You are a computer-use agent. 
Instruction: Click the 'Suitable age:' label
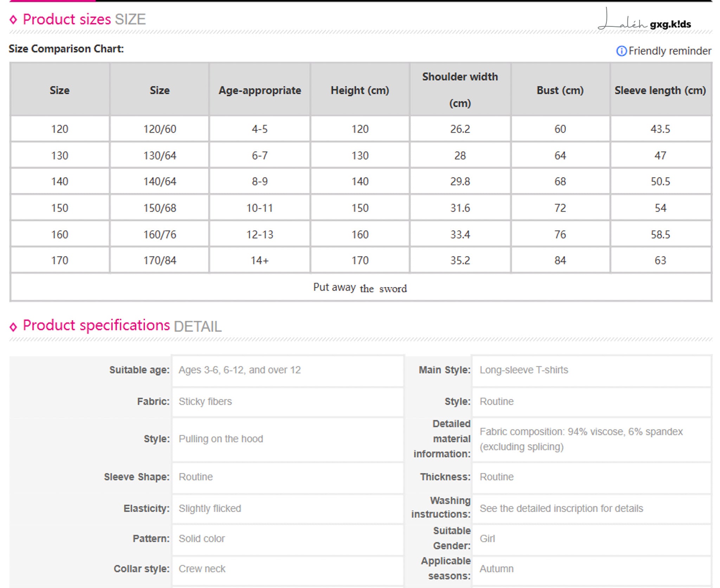(139, 370)
